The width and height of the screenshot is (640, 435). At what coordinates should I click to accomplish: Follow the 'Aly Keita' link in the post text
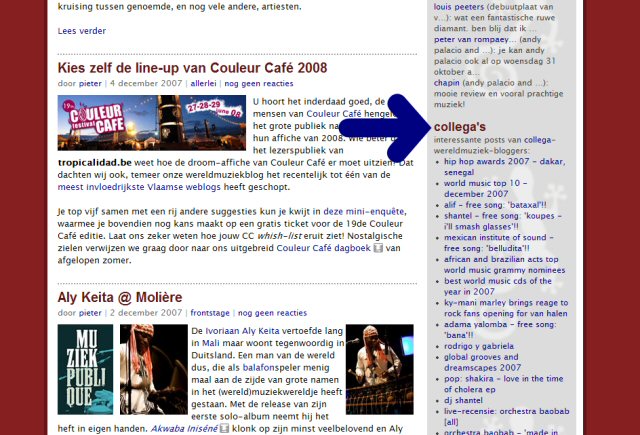[x=261, y=331]
